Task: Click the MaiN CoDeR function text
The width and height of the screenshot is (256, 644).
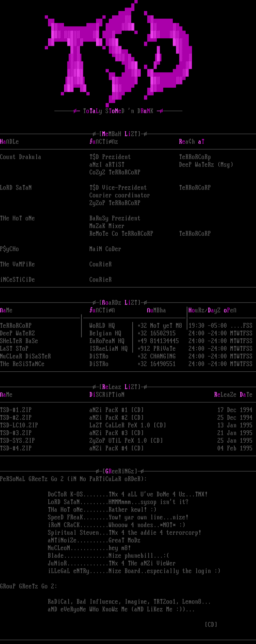Action: [105, 249]
